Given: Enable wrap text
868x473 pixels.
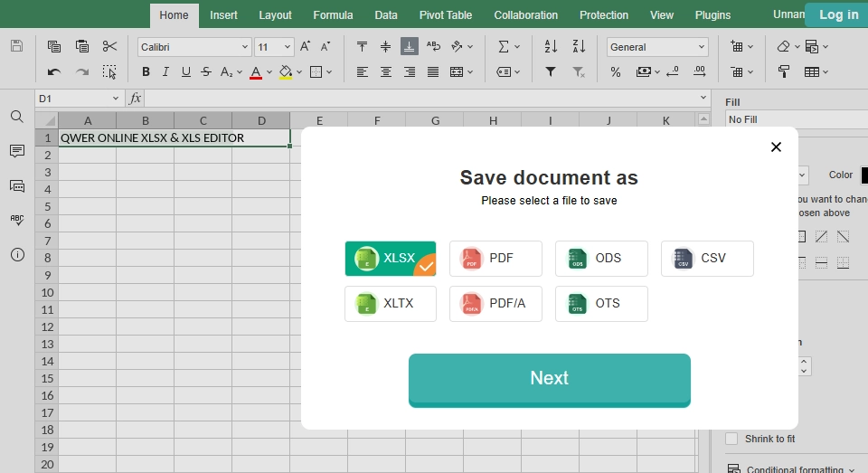Looking at the screenshot, I should click(x=433, y=46).
